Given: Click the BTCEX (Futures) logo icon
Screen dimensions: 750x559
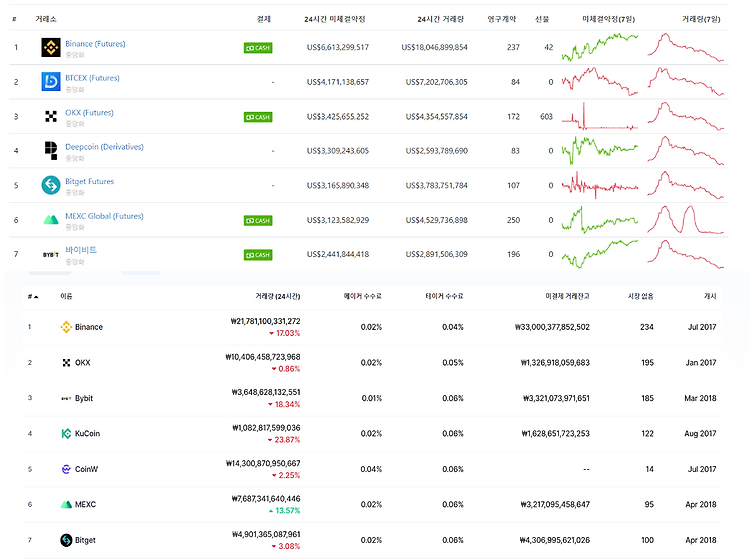Looking at the screenshot, I should [51, 82].
